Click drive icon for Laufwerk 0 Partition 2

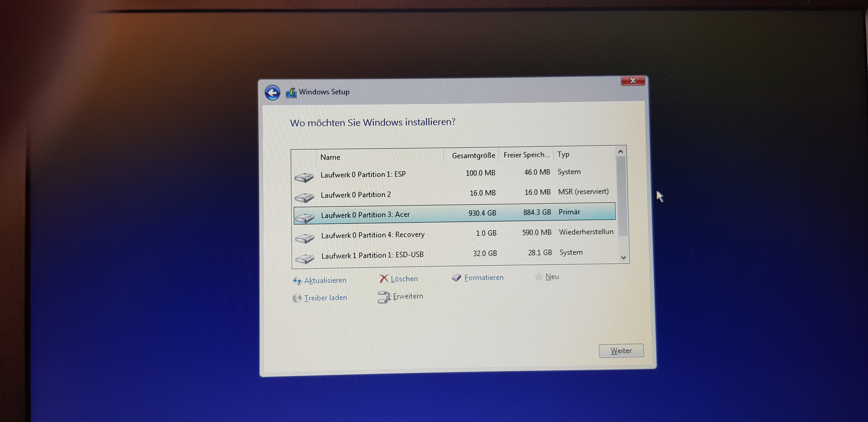(304, 198)
